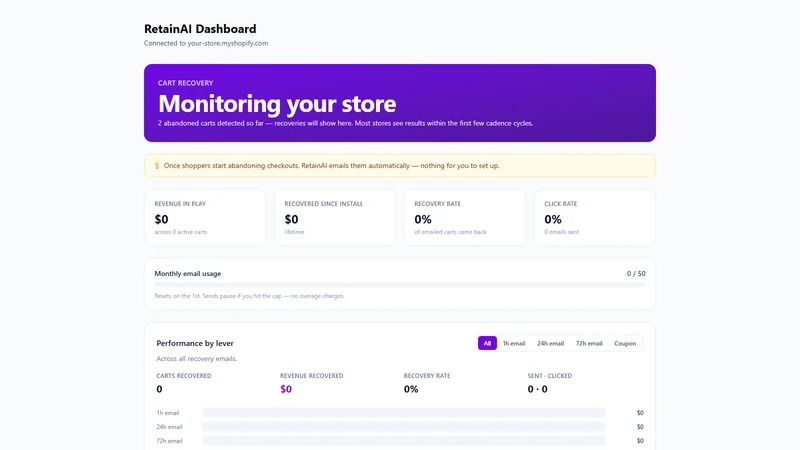
Task: Click the 'Connected to your-store.myshopify.com' text
Action: tap(206, 43)
